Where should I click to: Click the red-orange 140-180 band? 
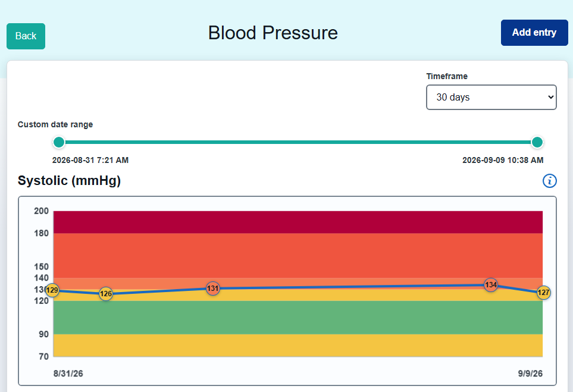(x=298, y=256)
